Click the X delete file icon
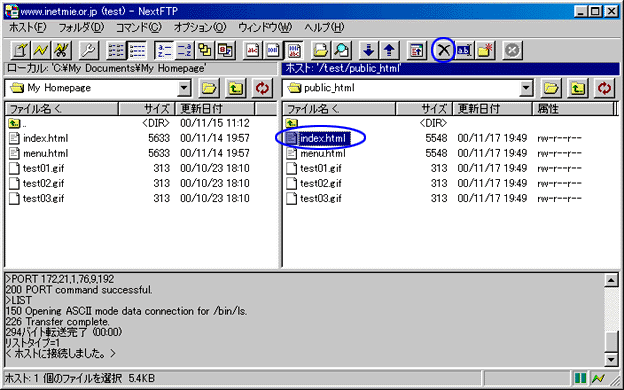 [444, 50]
